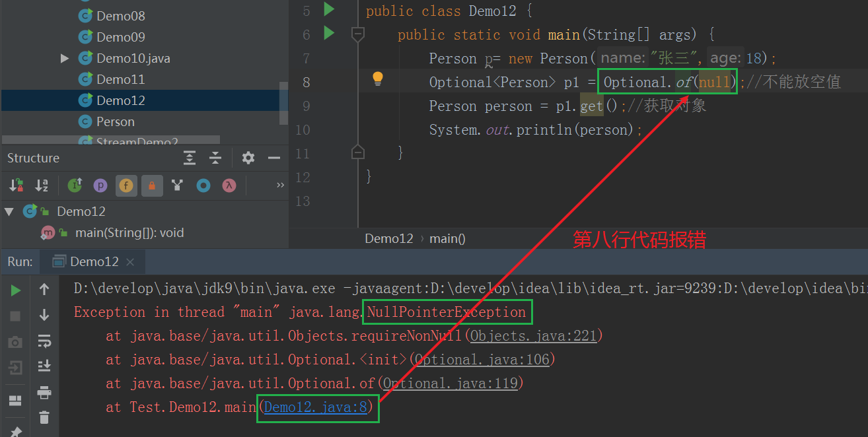Click the run gutter arrow beside line 5

click(x=328, y=11)
